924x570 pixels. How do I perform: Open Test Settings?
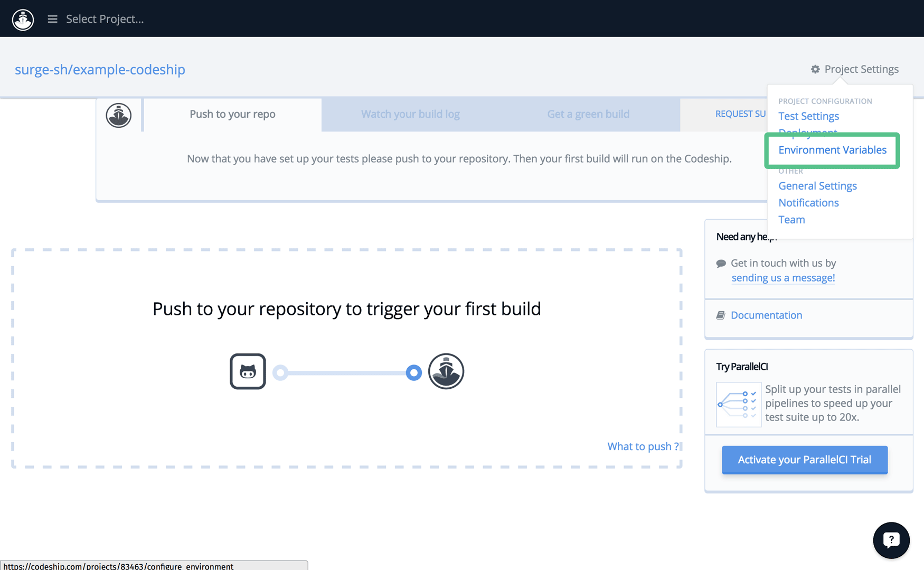[808, 116]
